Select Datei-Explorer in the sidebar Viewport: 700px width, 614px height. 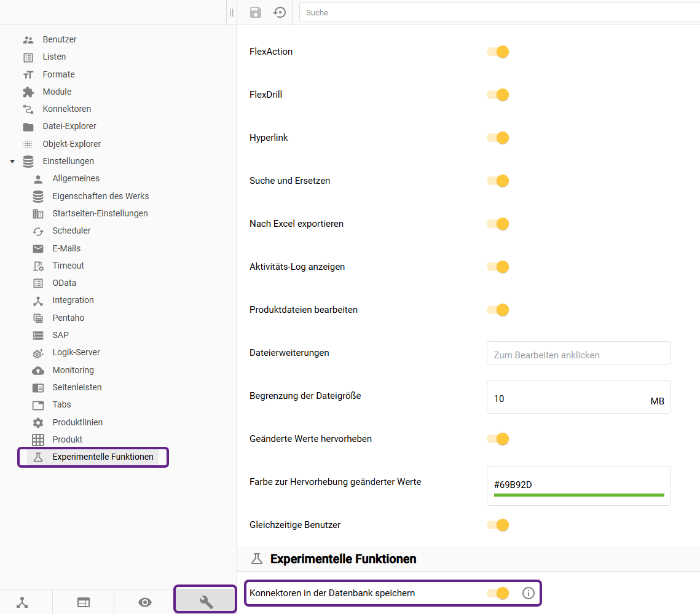[x=69, y=126]
